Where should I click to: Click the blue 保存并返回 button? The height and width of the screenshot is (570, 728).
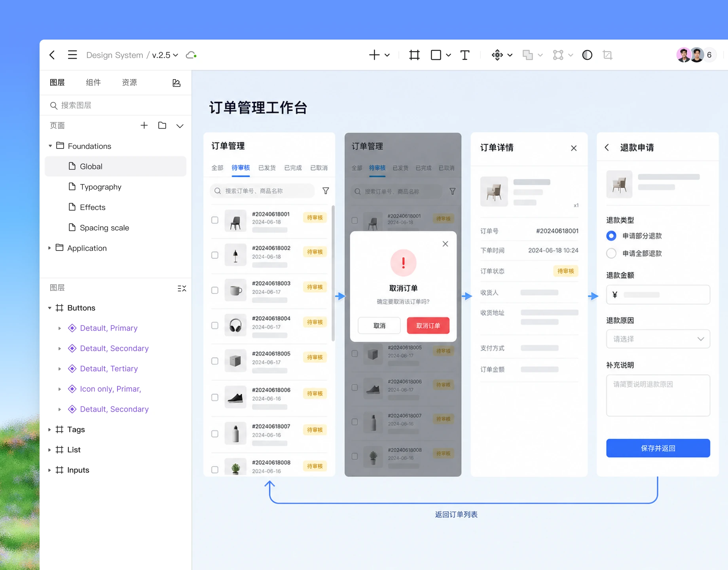(x=658, y=448)
